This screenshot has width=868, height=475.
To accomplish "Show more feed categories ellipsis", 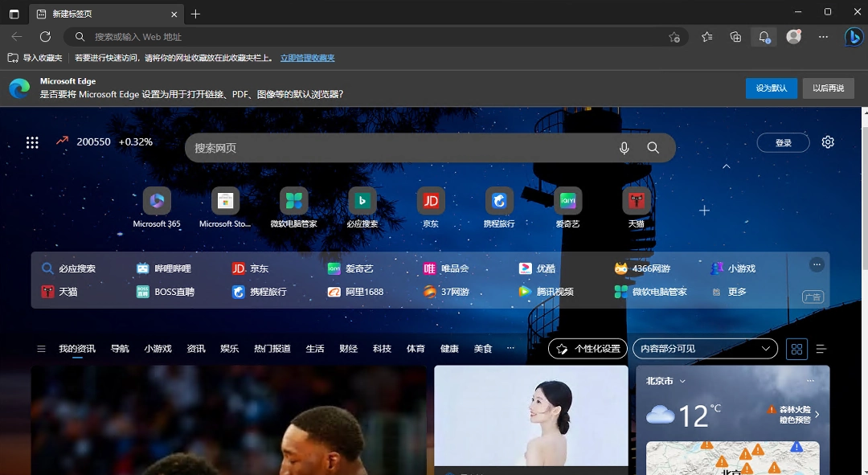I will [510, 348].
